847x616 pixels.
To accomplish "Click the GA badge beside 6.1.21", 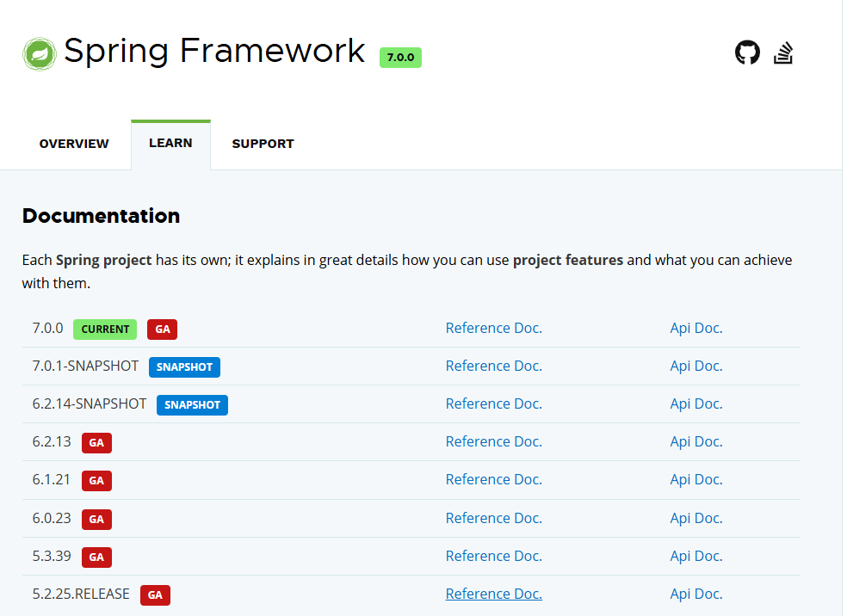I will [96, 480].
